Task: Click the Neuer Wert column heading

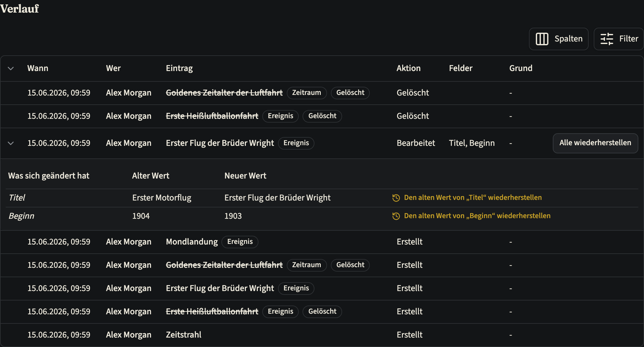Action: (x=245, y=176)
